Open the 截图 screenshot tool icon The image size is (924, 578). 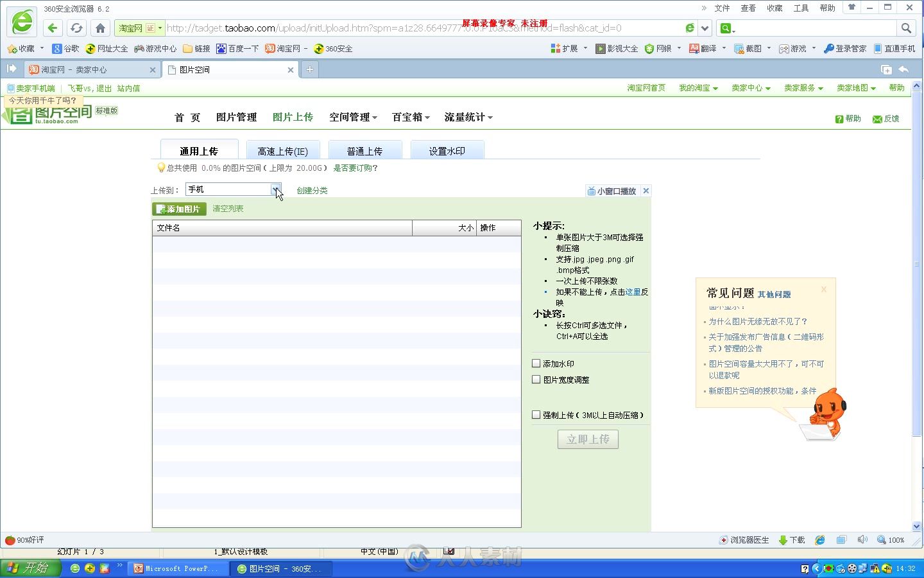[748, 49]
